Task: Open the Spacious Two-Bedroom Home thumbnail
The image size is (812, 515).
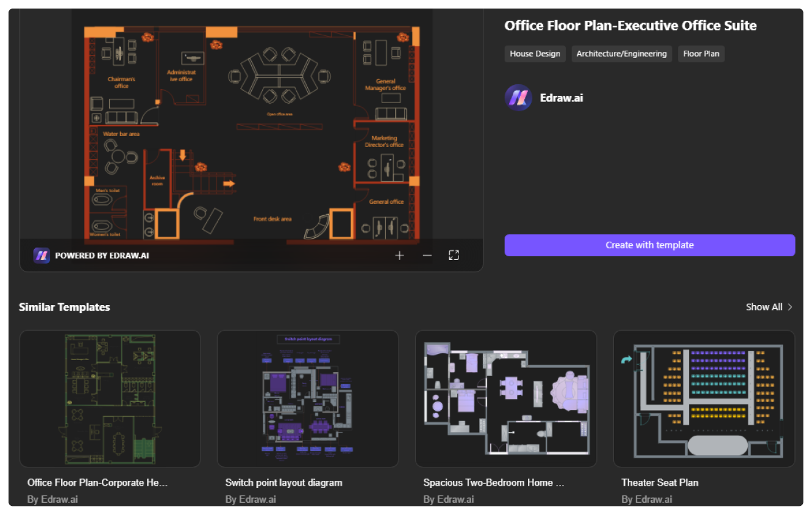Action: (x=506, y=398)
